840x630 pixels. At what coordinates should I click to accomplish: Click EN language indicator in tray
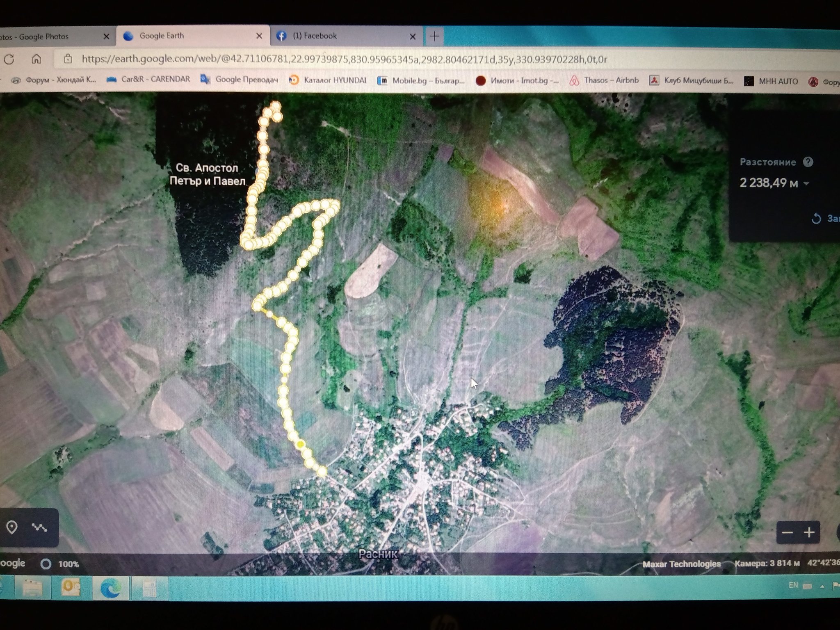793,585
